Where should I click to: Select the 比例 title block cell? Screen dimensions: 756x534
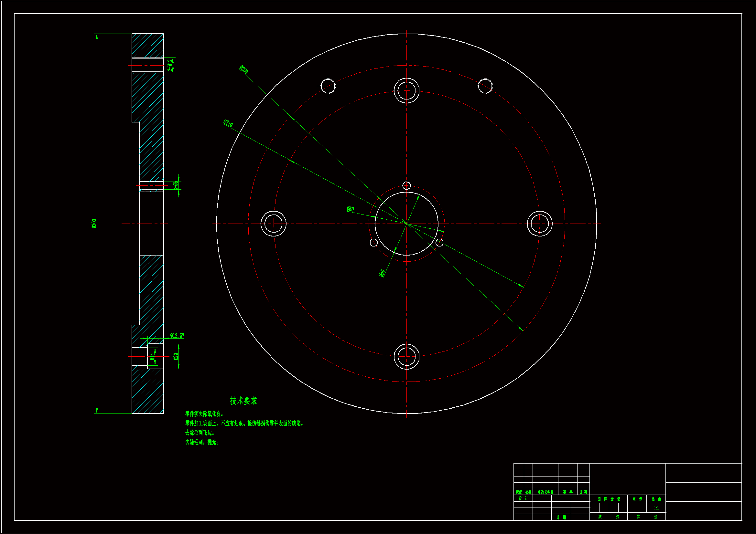click(656, 499)
